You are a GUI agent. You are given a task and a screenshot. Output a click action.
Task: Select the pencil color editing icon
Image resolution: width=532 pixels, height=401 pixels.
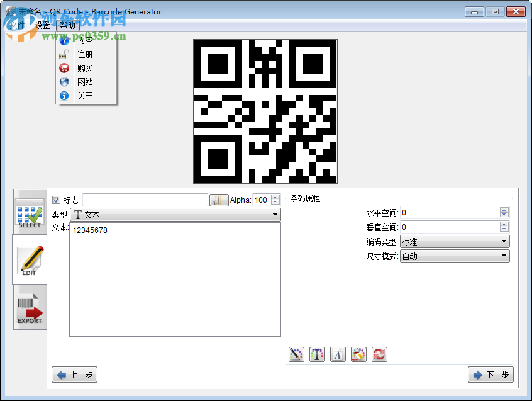[296, 354]
